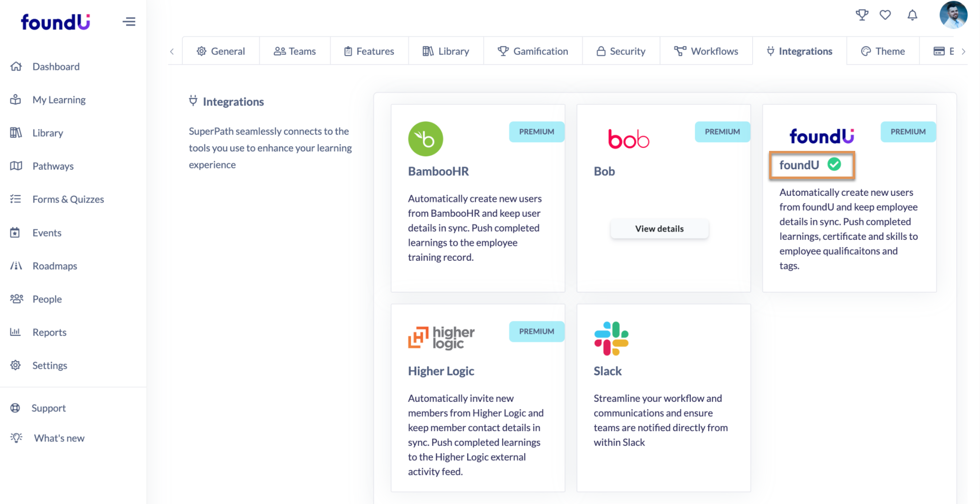Click the View details button on Bob
This screenshot has width=980, height=504.
tap(659, 229)
